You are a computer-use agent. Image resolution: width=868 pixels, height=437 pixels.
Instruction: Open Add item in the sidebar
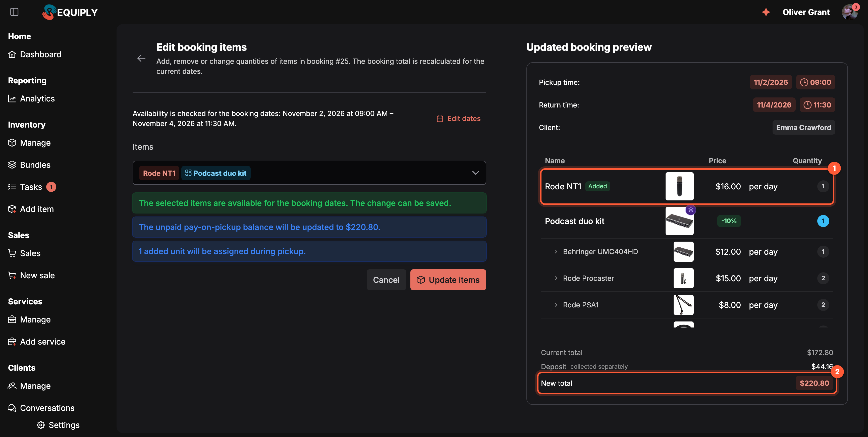[x=31, y=209]
